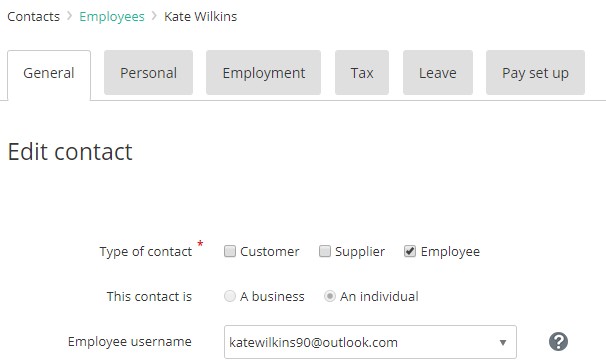Go to the Leave tab
This screenshot has width=606, height=364.
point(438,72)
